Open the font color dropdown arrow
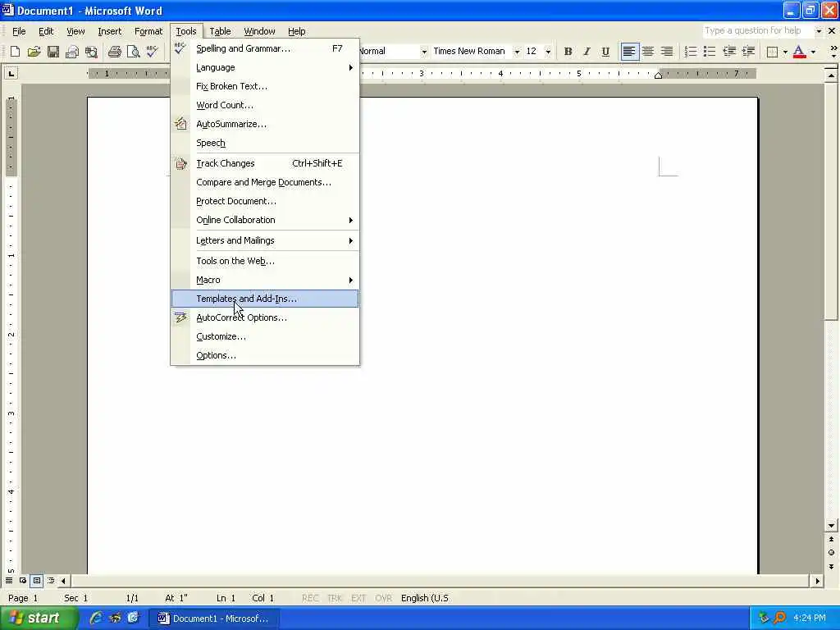Image resolution: width=840 pixels, height=630 pixels. pos(813,52)
